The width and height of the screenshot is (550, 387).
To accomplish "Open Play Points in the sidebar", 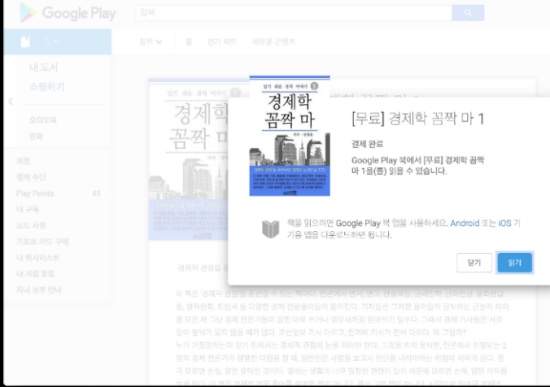I will click(35, 193).
